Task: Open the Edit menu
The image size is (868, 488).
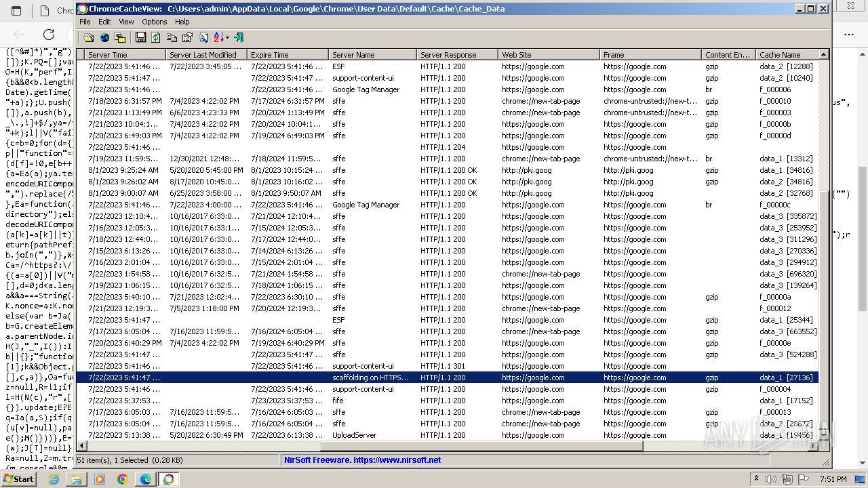Action: tap(104, 22)
